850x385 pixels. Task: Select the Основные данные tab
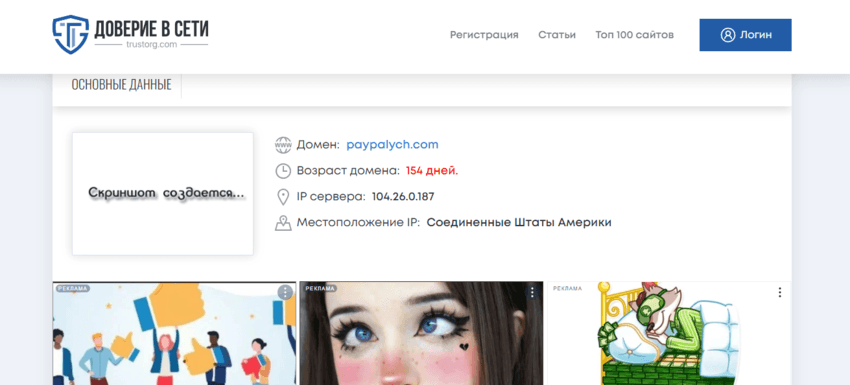(x=121, y=85)
